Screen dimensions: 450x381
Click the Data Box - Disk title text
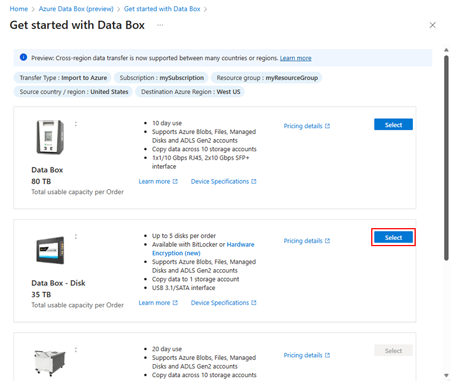58,283
